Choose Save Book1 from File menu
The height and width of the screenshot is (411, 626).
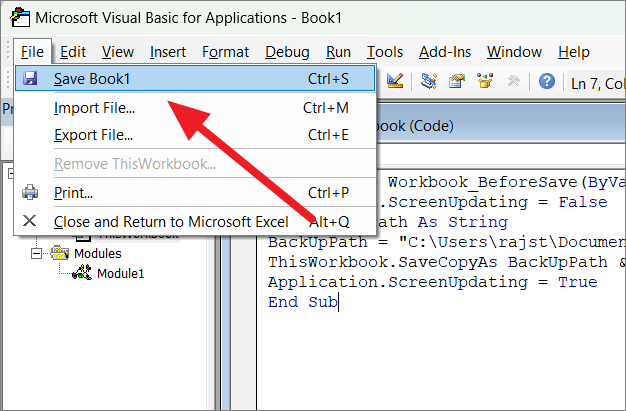[195, 79]
